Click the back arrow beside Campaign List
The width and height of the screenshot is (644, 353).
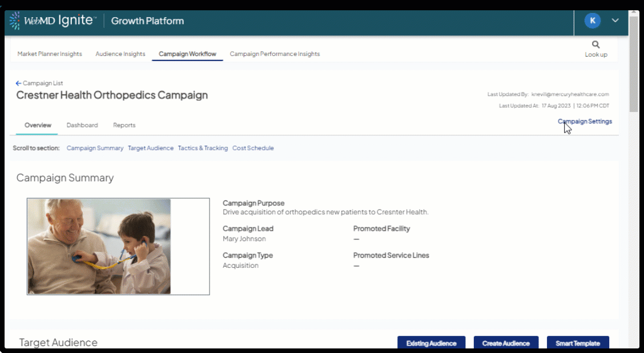[x=18, y=83]
